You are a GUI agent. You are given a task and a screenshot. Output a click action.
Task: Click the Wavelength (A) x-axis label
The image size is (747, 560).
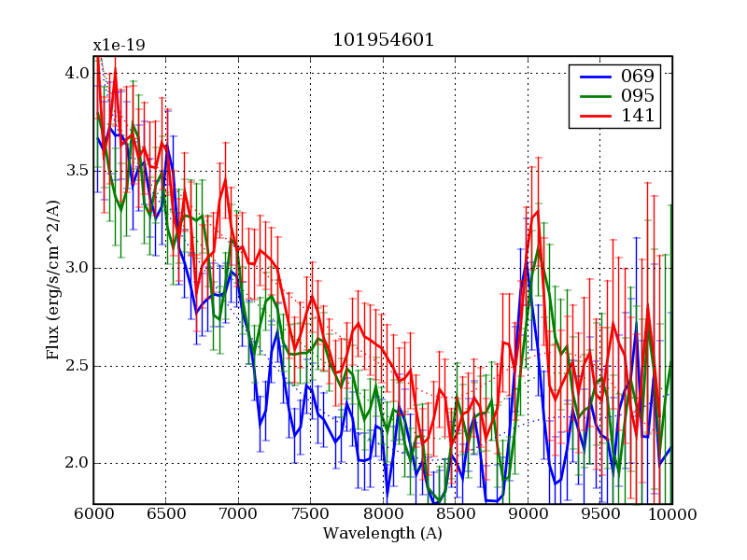click(x=383, y=534)
